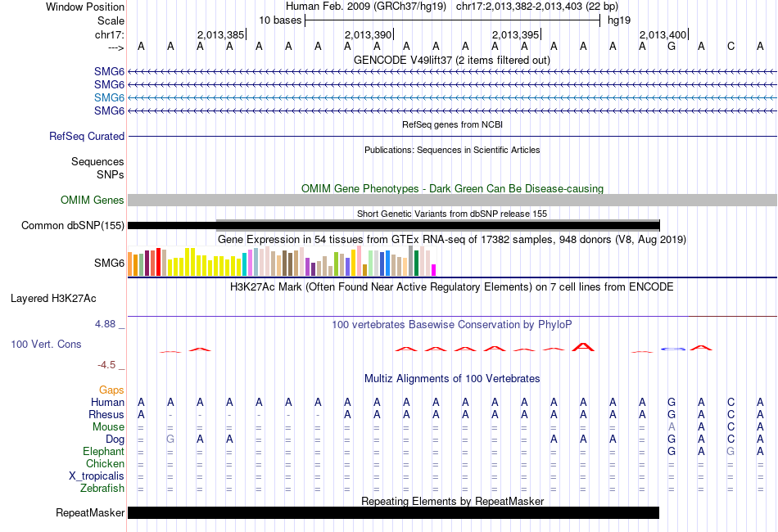Open the OMIM Gene Phenotypes track title
This screenshot has width=778, height=532.
pyautogui.click(x=452, y=188)
